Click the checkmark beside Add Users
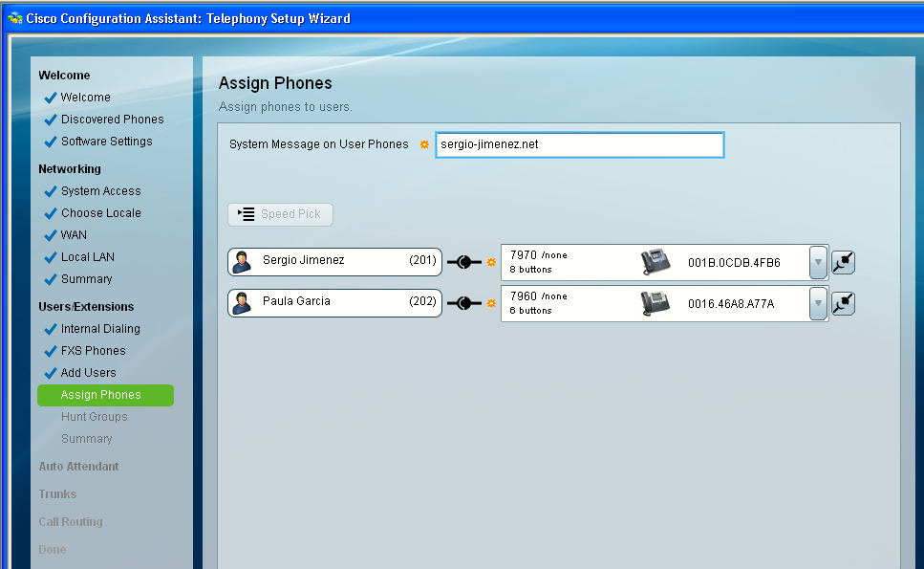Screen dimensions: 924x569 pyautogui.click(x=51, y=373)
